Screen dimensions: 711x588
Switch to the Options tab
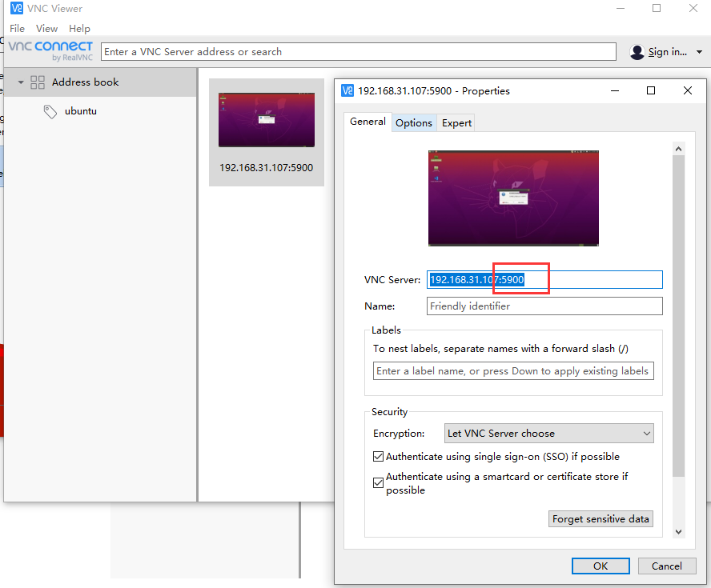[x=413, y=122]
